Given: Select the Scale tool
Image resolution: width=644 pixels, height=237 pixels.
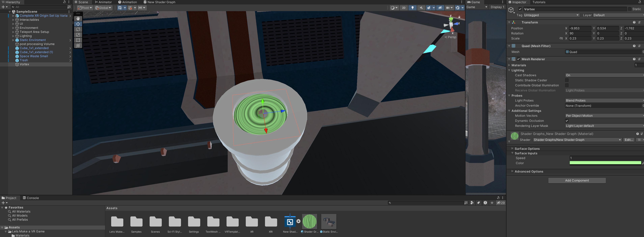Looking at the screenshot, I should click(78, 35).
